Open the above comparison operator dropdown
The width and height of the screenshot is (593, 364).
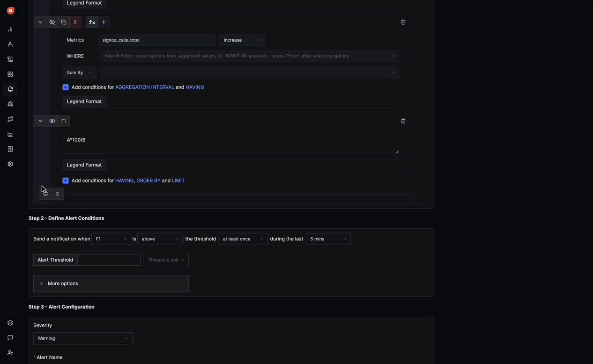click(160, 239)
